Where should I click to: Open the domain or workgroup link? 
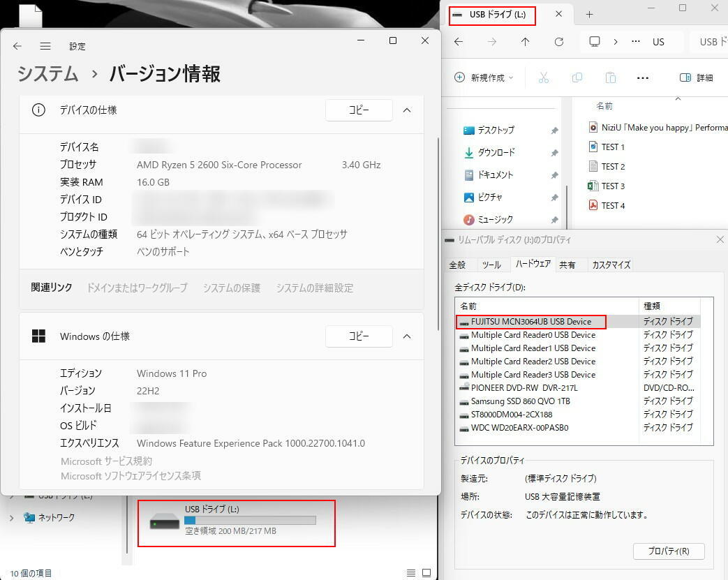[x=138, y=288]
